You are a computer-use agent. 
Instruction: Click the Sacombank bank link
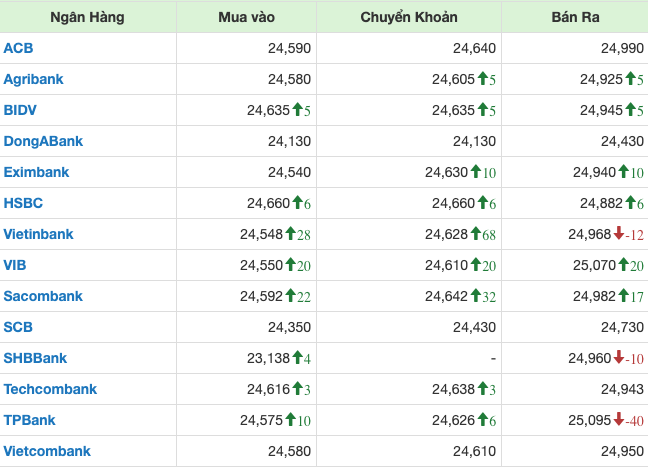coord(43,296)
